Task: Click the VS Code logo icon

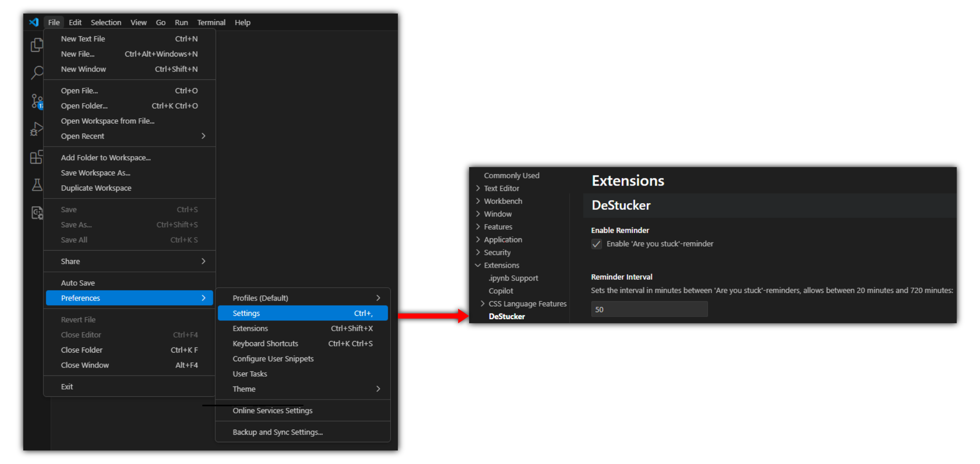Action: coord(34,22)
